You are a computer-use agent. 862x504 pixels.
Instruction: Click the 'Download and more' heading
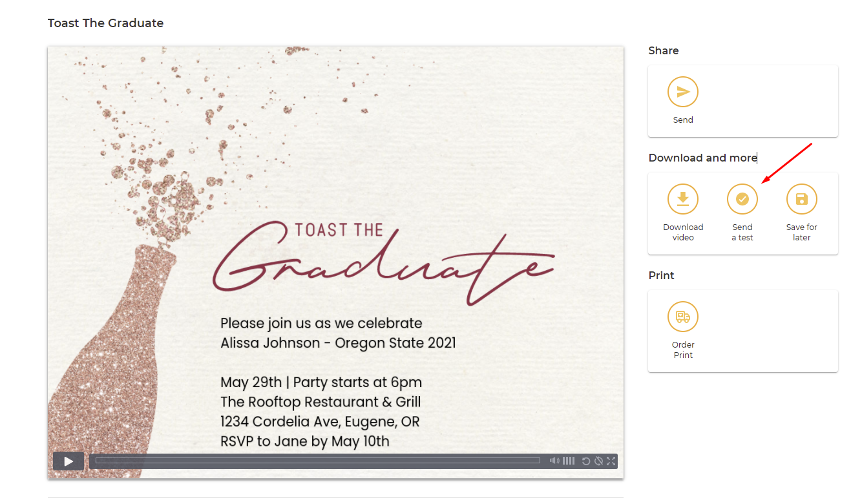pos(702,158)
